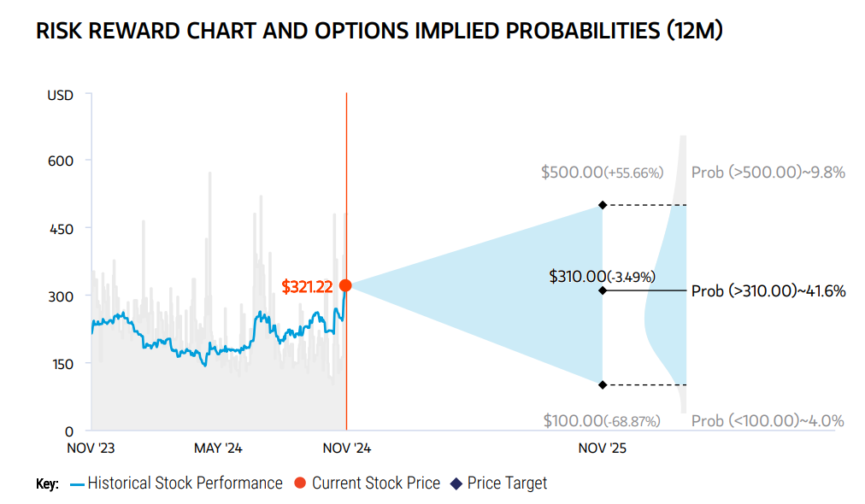Click the NOV '24 axis label

[x=346, y=448]
